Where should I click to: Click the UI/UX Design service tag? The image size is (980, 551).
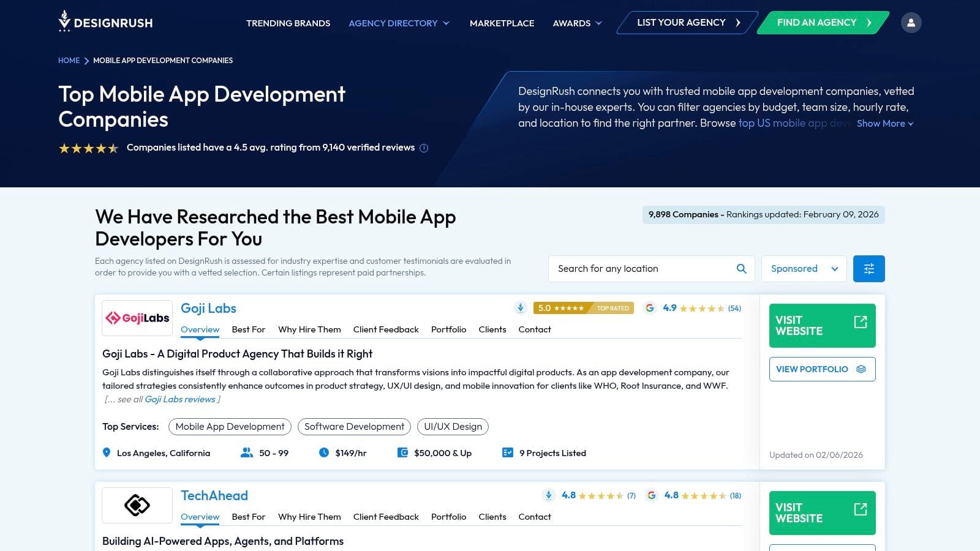[x=453, y=427]
